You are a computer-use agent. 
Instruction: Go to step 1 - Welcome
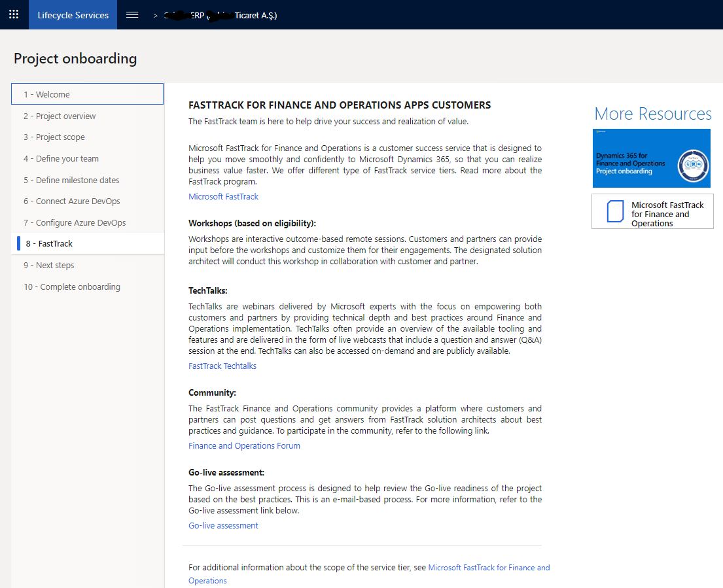pyautogui.click(x=87, y=94)
